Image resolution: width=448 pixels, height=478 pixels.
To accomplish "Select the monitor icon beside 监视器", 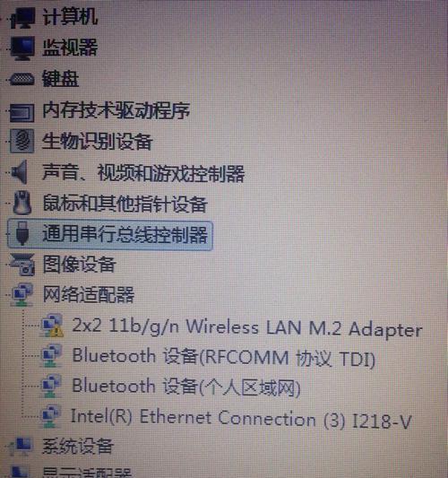I will coord(22,48).
